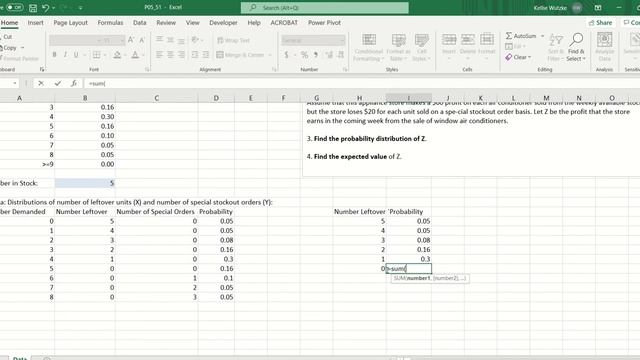Switch to the Review tab
640x360 pixels.
point(166,23)
